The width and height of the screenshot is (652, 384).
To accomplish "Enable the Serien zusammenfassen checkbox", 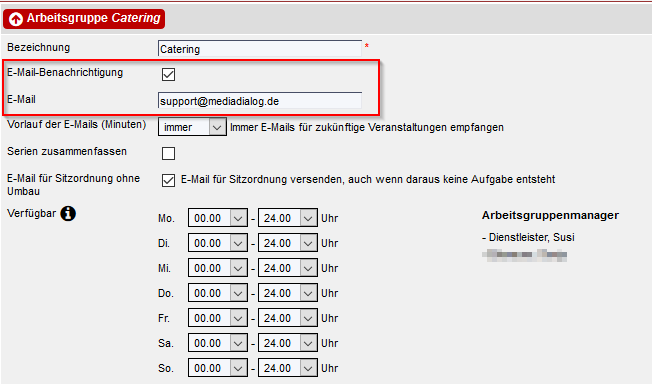I will (x=168, y=153).
